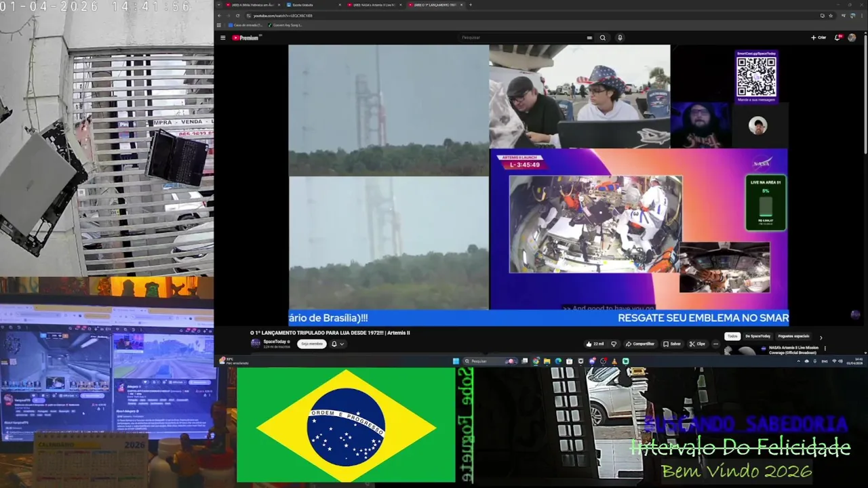Viewport: 868px width, 488px height.
Task: Open the more actions ellipsis under the video
Action: pos(715,344)
